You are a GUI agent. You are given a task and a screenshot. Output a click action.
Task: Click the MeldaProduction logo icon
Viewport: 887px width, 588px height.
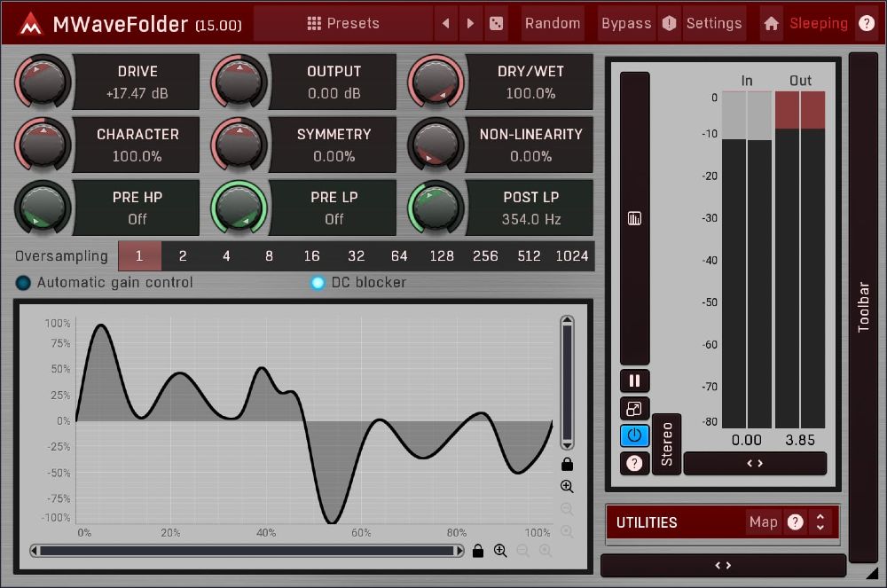[x=29, y=24]
